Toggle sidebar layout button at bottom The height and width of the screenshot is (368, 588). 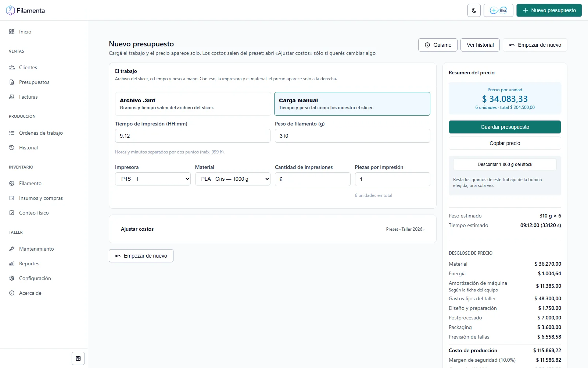coord(78,358)
